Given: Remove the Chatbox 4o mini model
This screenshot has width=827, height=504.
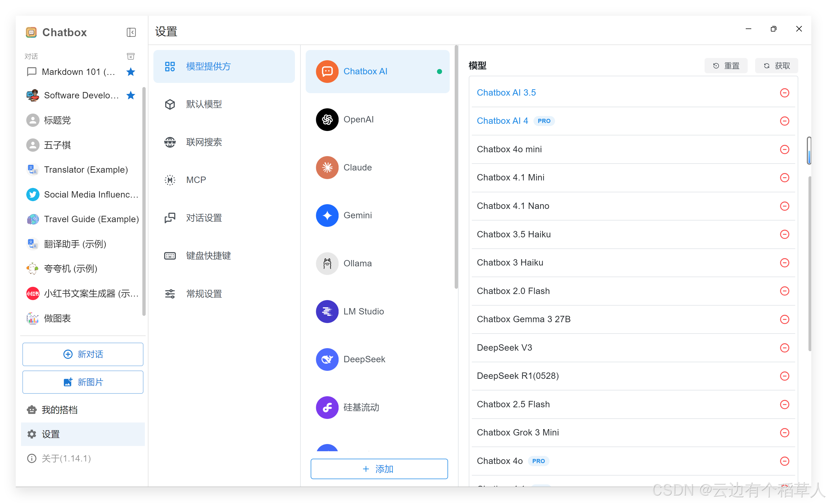Looking at the screenshot, I should click(784, 149).
